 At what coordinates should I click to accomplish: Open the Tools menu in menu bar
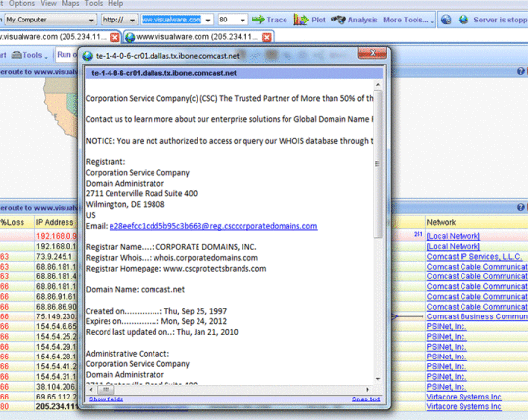[x=94, y=3]
